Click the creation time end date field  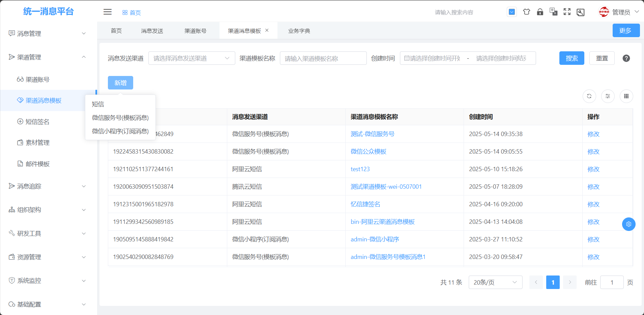tap(501, 58)
